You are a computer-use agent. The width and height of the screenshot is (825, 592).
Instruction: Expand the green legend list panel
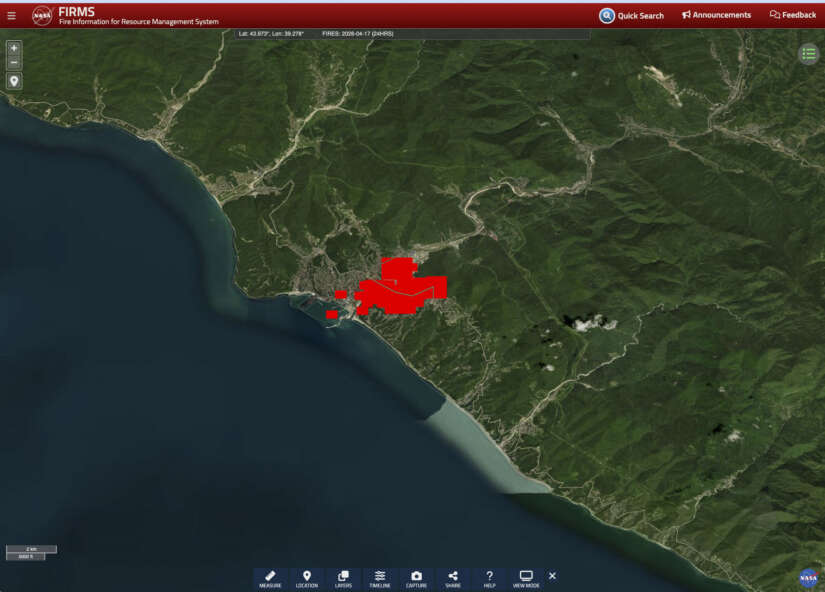(808, 54)
